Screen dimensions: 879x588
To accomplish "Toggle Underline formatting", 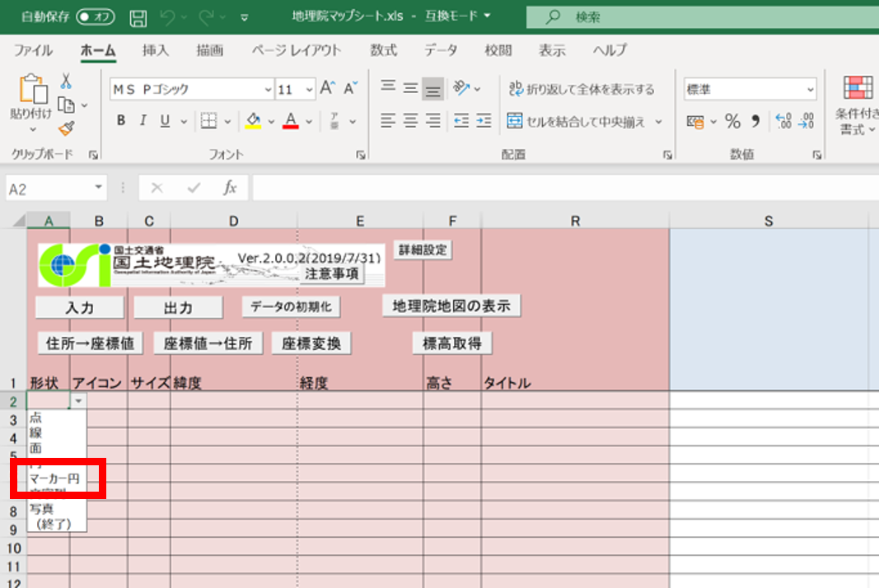I will 165,120.
